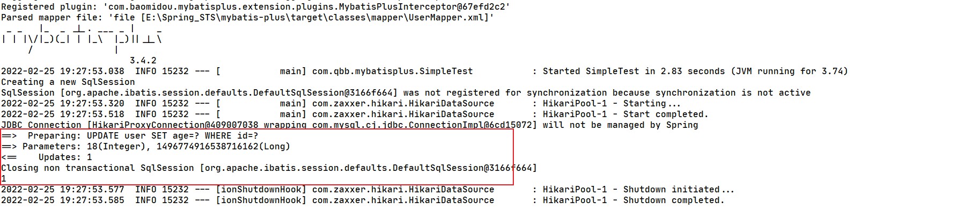Click the 'will not be managed by Spring' text
Viewport: 980px width, 216px height.
click(620, 125)
